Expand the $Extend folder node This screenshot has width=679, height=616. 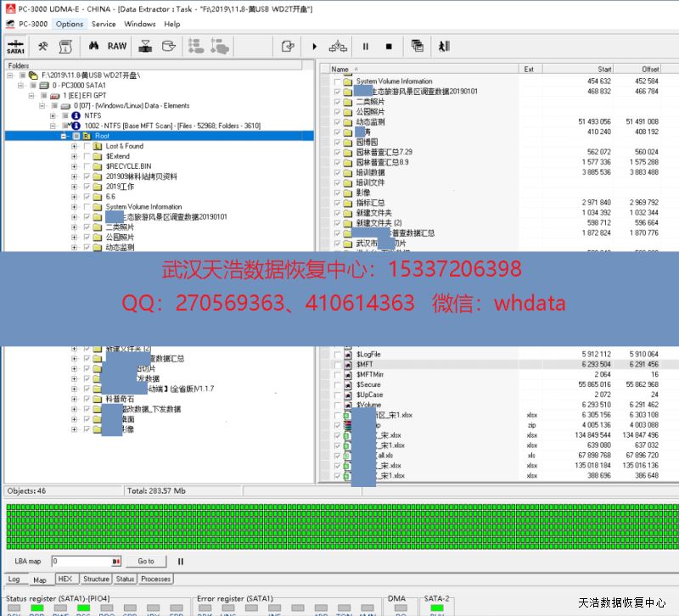[75, 156]
